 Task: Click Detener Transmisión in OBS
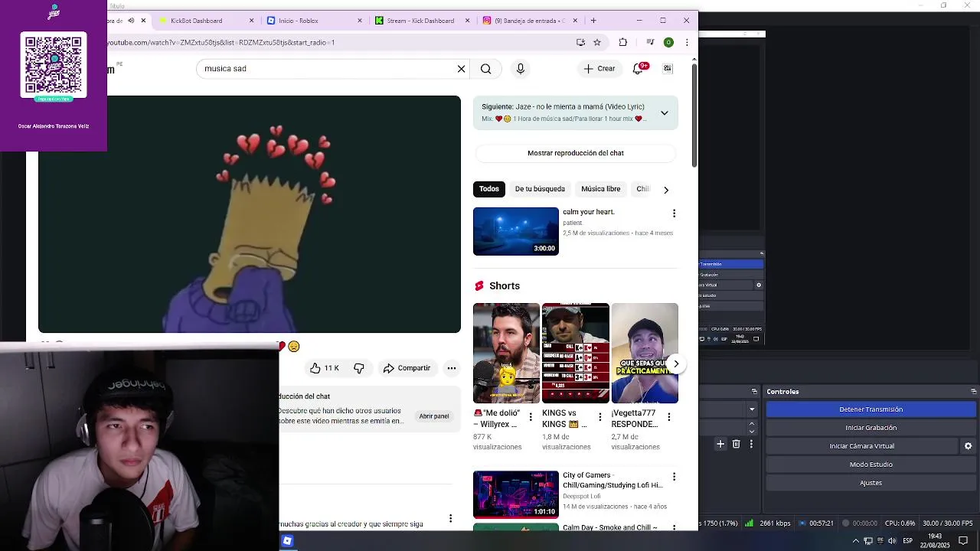coord(871,409)
